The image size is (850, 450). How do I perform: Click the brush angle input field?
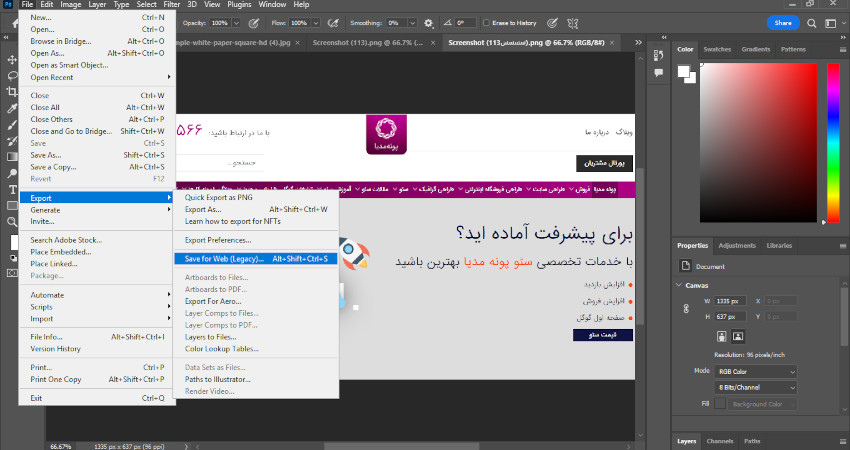click(x=466, y=23)
